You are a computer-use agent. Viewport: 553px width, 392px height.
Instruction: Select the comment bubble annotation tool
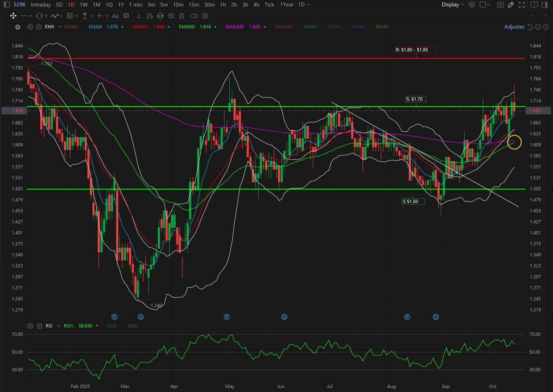coord(126,16)
